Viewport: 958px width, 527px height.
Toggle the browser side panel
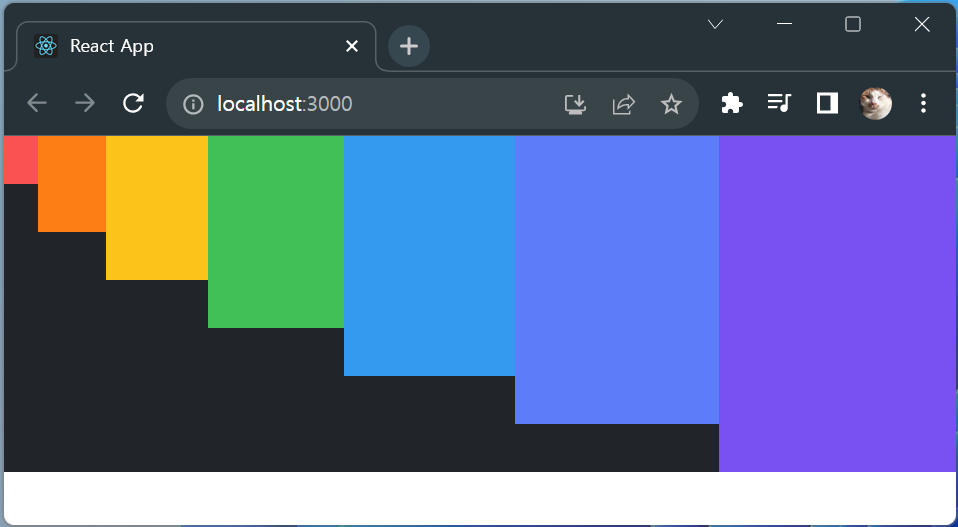pos(827,103)
